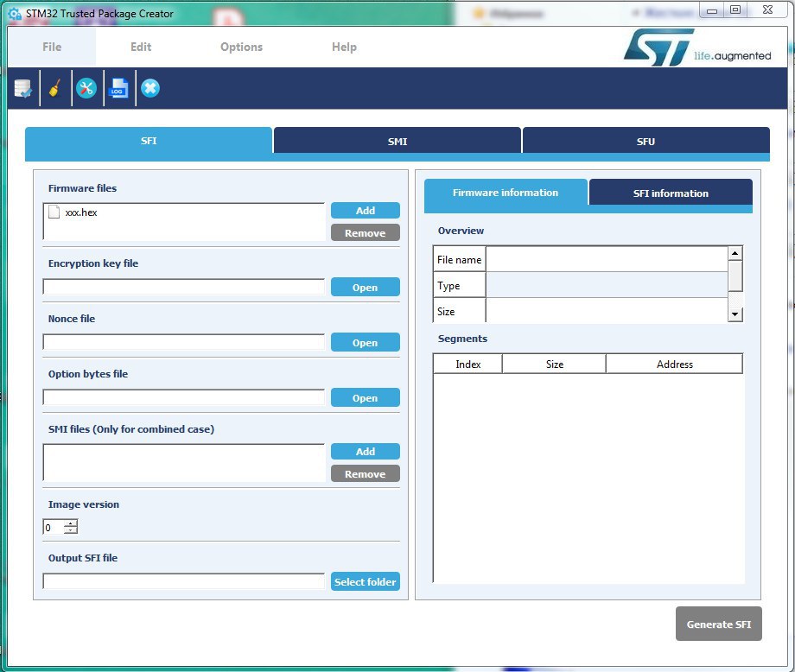The image size is (795, 672).
Task: Increase Image version with up arrow
Action: click(71, 523)
